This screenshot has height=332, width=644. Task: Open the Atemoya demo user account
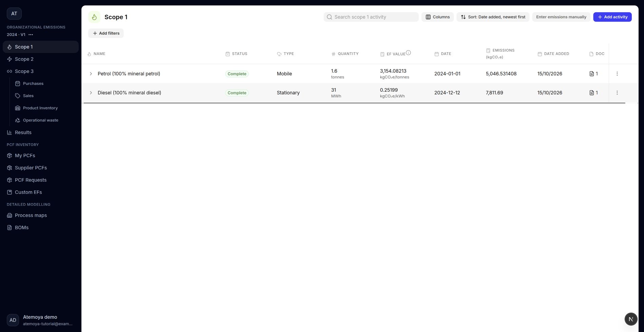tap(41, 320)
